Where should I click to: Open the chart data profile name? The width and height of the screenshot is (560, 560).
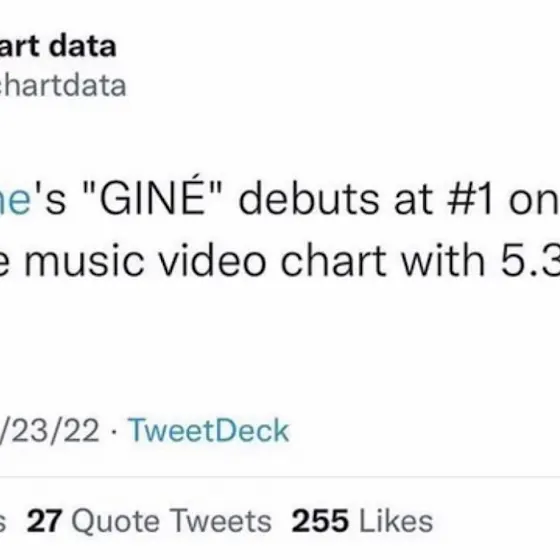[58, 46]
